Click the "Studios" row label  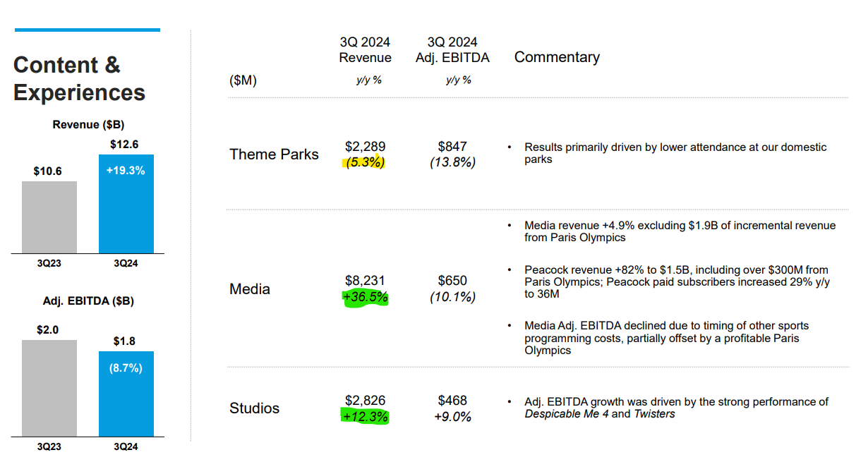tap(254, 408)
